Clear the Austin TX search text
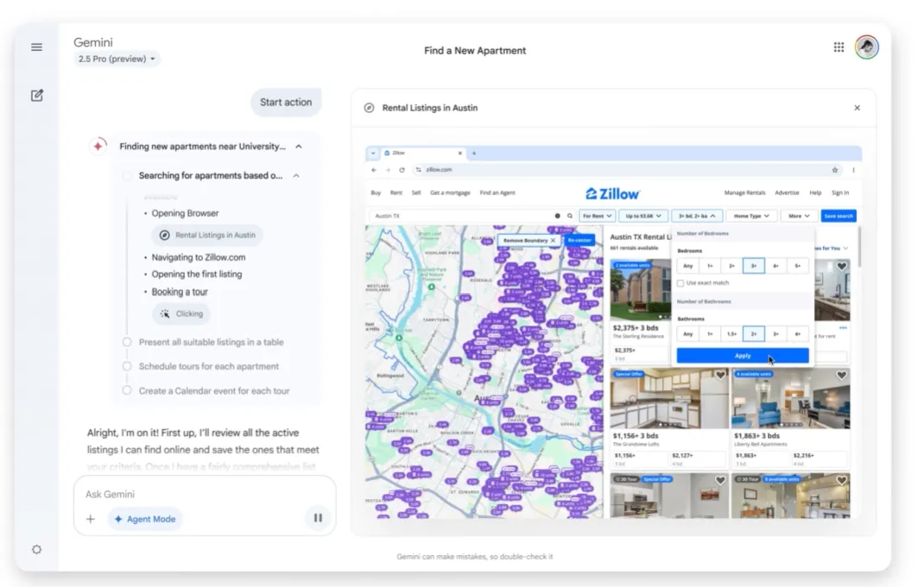 point(558,216)
